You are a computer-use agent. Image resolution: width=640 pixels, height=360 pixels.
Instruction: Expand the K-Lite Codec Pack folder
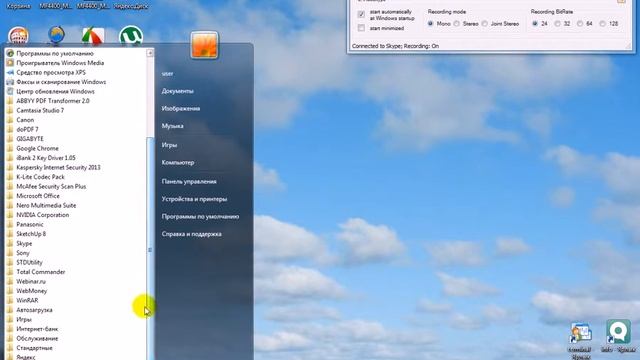point(36,177)
